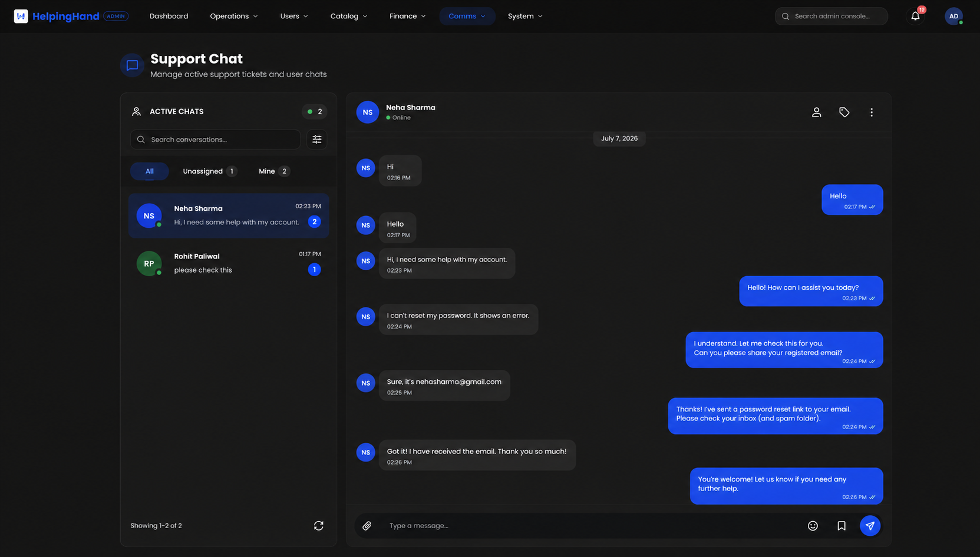Click unread badge 2 on Neha Sharma chat

tap(315, 222)
